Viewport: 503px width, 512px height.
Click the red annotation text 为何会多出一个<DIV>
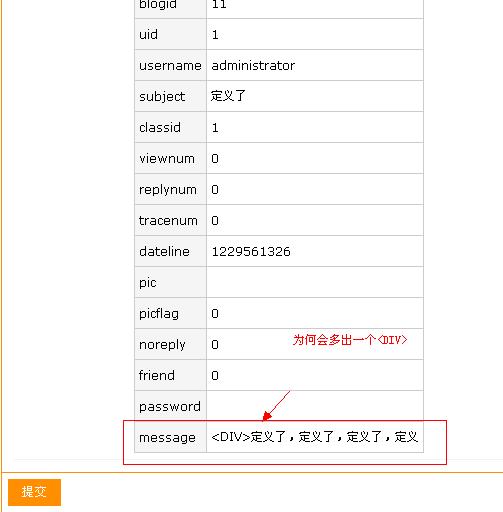pyautogui.click(x=350, y=340)
